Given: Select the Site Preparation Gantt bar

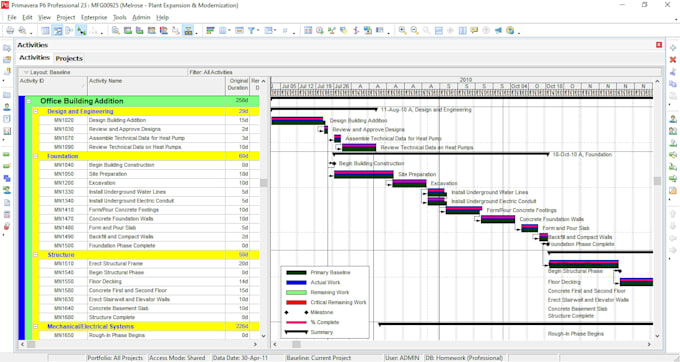Looking at the screenshot, I should coord(363,174).
